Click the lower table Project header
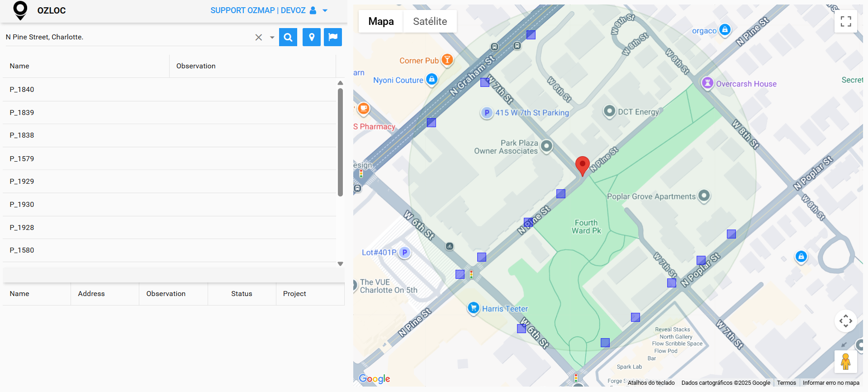 coord(310,294)
